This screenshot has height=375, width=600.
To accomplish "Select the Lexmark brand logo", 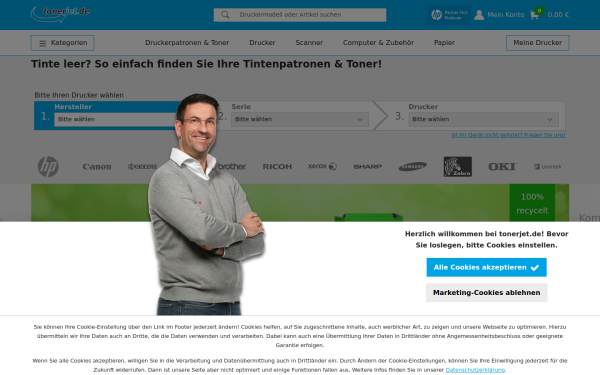I will click(548, 166).
